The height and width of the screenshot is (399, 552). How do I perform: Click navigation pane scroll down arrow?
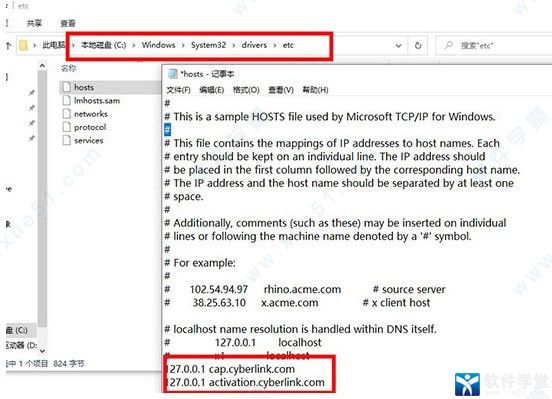(42, 351)
